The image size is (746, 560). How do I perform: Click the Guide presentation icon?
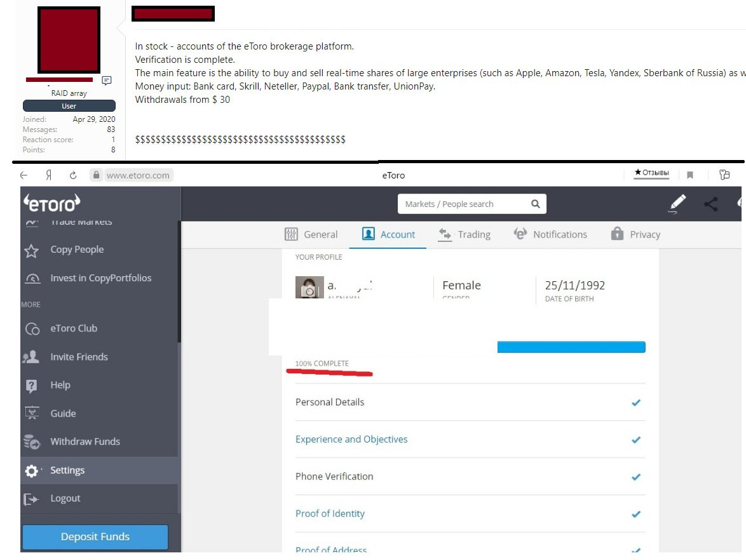(32, 413)
